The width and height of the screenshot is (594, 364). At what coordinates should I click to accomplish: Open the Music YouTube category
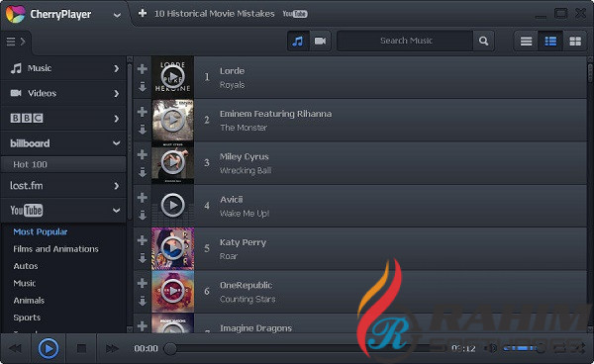pos(24,283)
